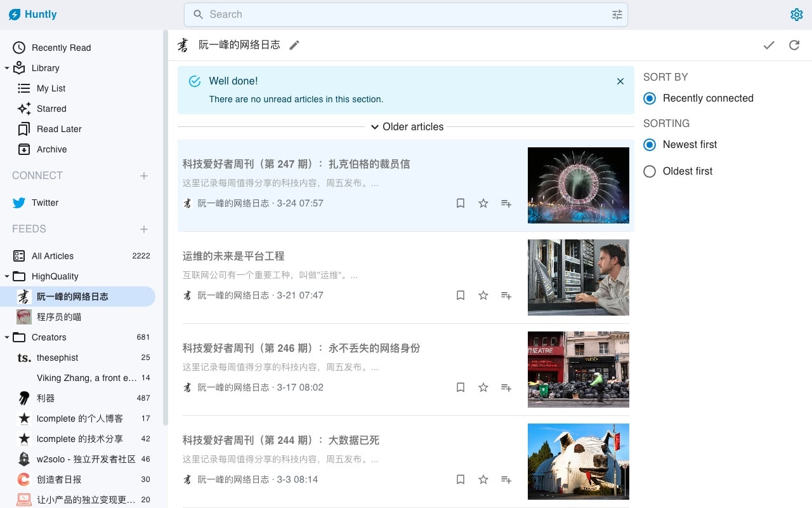Star the 第 246 期 article
The width and height of the screenshot is (812, 508).
click(483, 387)
